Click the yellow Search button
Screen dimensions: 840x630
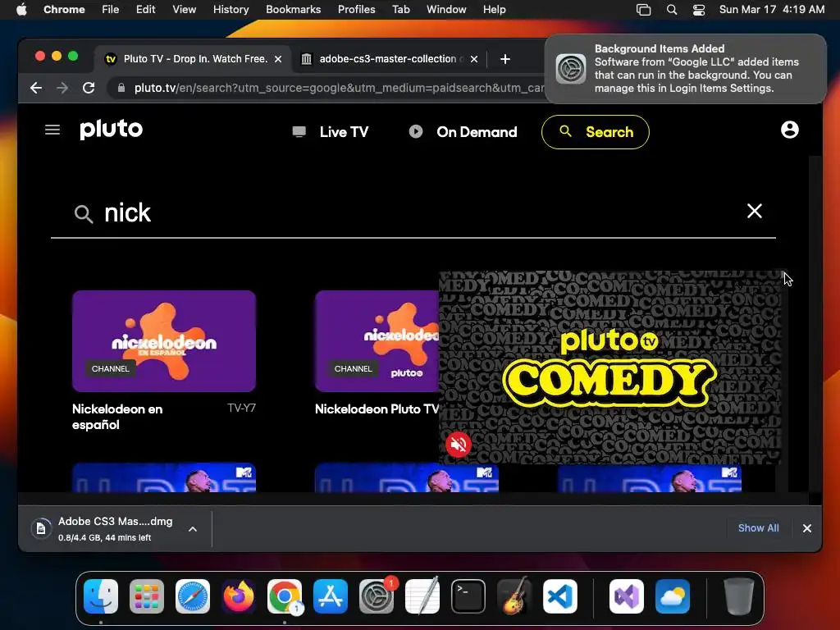tap(596, 132)
